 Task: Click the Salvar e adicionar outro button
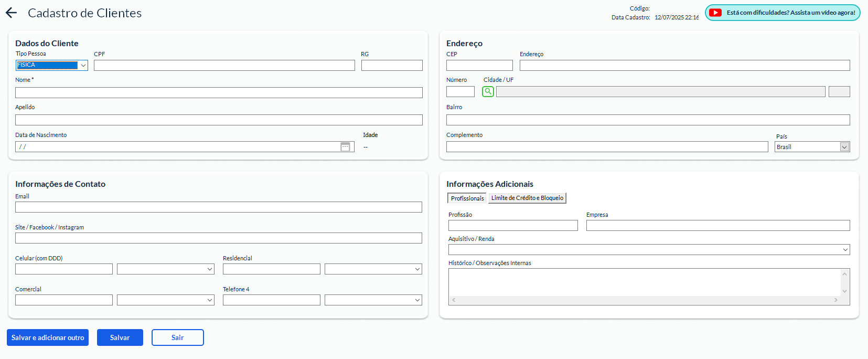point(48,337)
